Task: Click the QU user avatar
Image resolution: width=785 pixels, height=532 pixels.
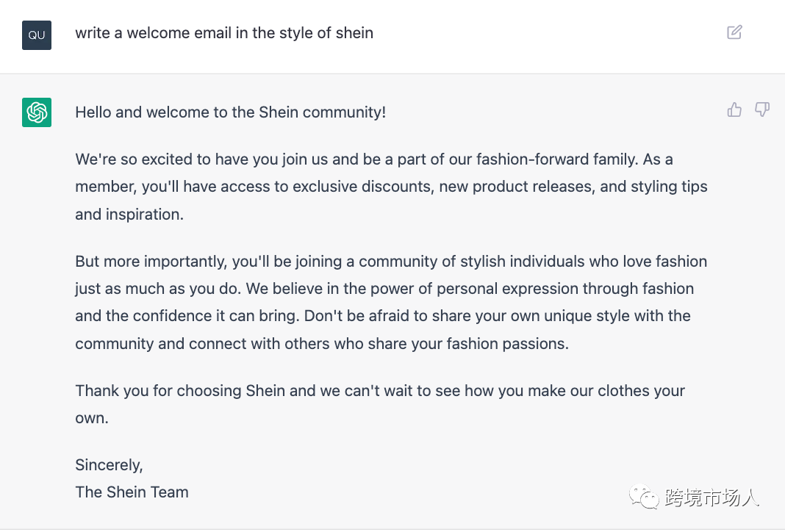Action: pyautogui.click(x=37, y=35)
